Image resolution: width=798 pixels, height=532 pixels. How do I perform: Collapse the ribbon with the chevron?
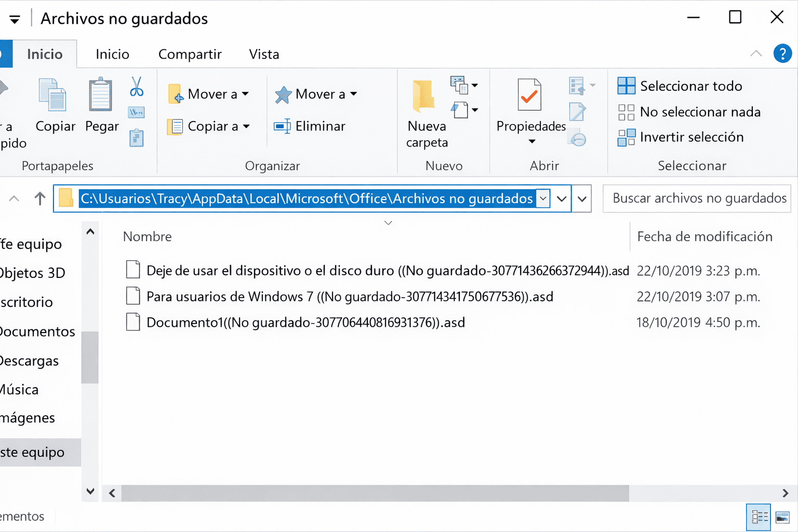point(756,54)
